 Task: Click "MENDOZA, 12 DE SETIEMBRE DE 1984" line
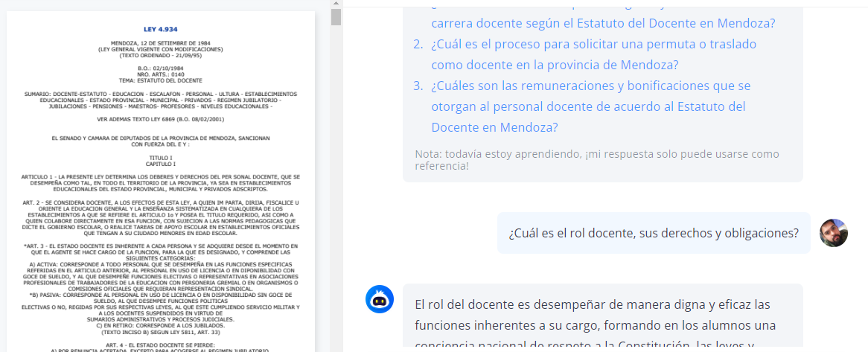click(161, 43)
